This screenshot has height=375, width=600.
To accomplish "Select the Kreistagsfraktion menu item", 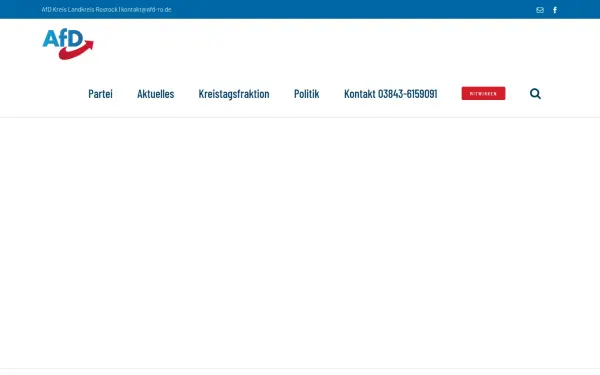I will pos(234,94).
